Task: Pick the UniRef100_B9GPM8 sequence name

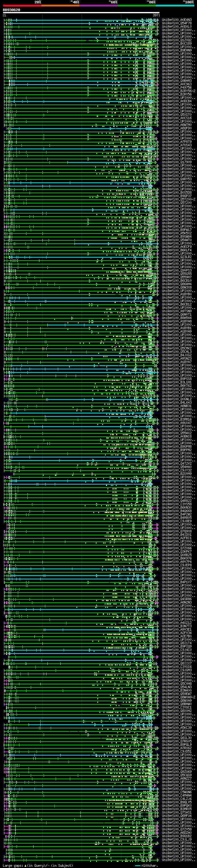Action: pyautogui.click(x=176, y=446)
